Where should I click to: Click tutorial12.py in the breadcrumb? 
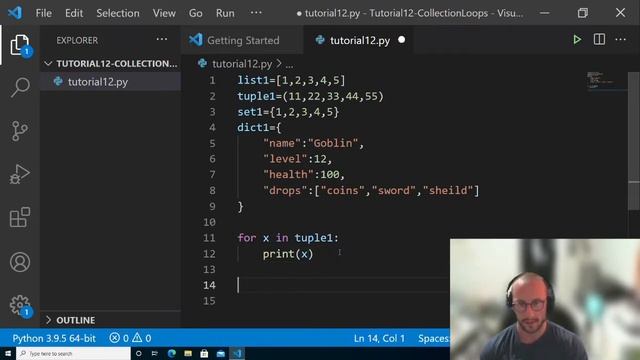pos(242,64)
